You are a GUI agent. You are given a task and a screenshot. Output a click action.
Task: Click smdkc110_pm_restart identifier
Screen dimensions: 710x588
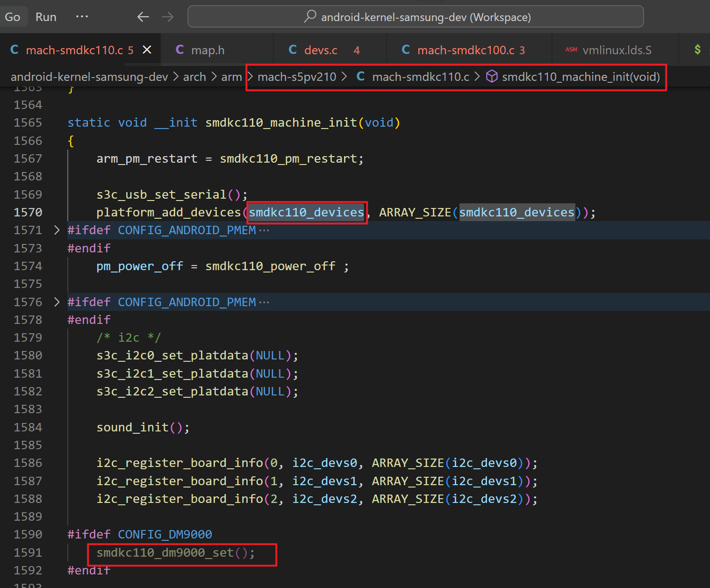(x=288, y=158)
